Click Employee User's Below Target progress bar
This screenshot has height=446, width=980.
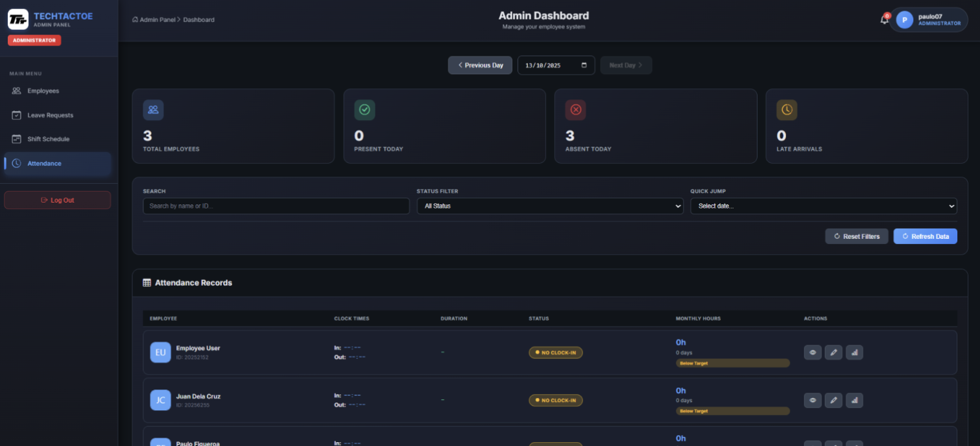click(733, 364)
